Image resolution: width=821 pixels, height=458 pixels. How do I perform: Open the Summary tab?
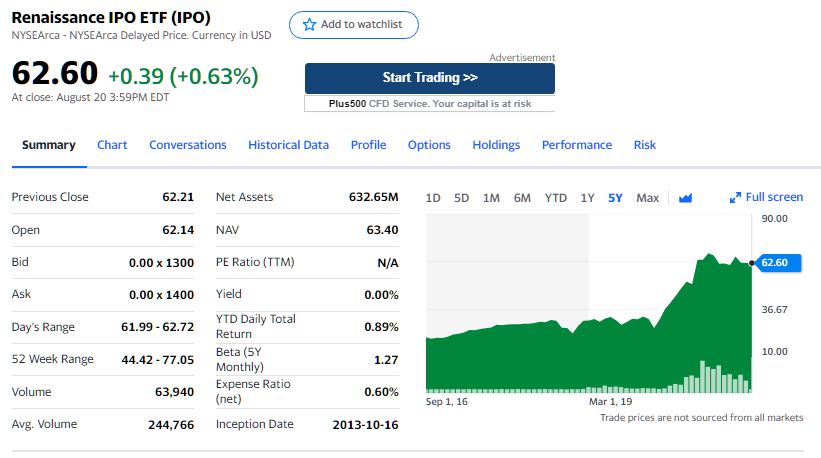pos(49,145)
